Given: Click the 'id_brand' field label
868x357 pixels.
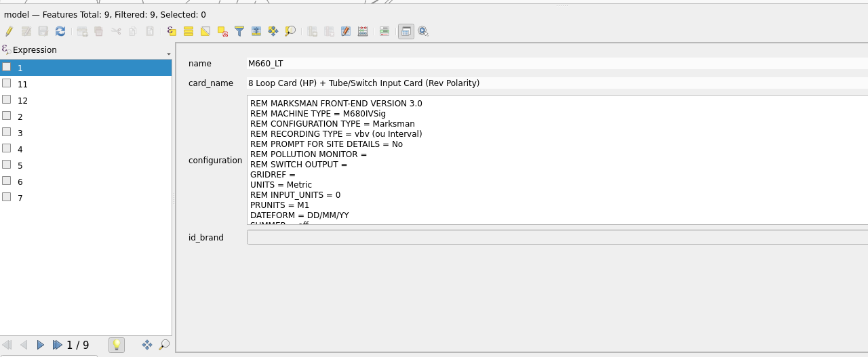Looking at the screenshot, I should 206,238.
